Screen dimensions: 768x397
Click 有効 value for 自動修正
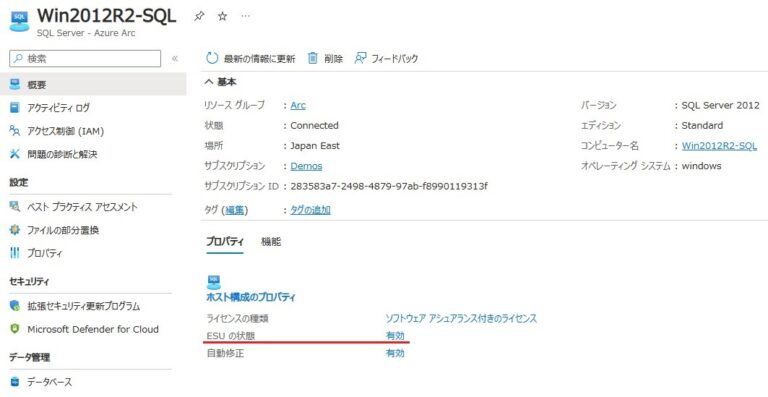pyautogui.click(x=395, y=353)
